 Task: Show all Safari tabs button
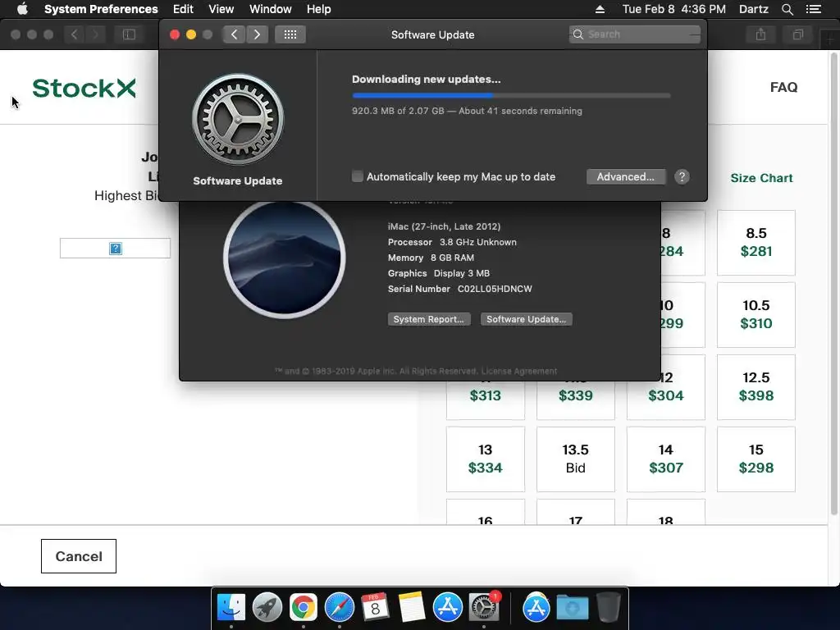797,34
